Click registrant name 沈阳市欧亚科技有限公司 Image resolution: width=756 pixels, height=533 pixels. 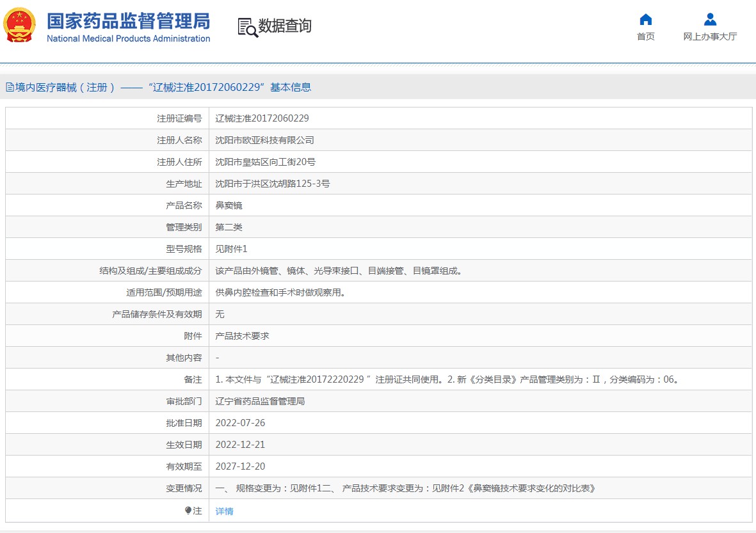[264, 140]
